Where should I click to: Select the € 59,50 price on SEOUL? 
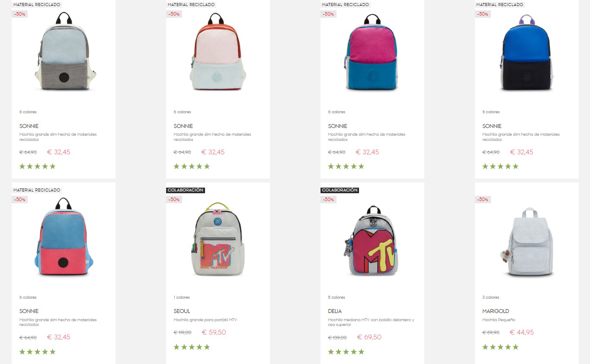(x=214, y=332)
